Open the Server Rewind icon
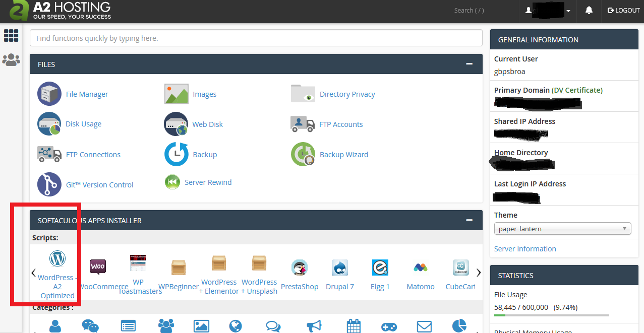 tap(172, 182)
